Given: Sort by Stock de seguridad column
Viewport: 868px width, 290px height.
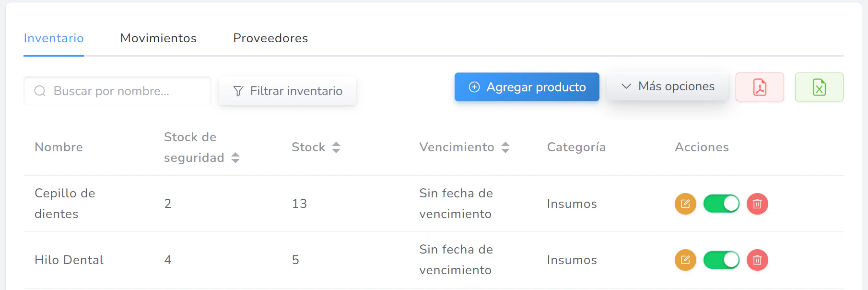Looking at the screenshot, I should point(235,157).
